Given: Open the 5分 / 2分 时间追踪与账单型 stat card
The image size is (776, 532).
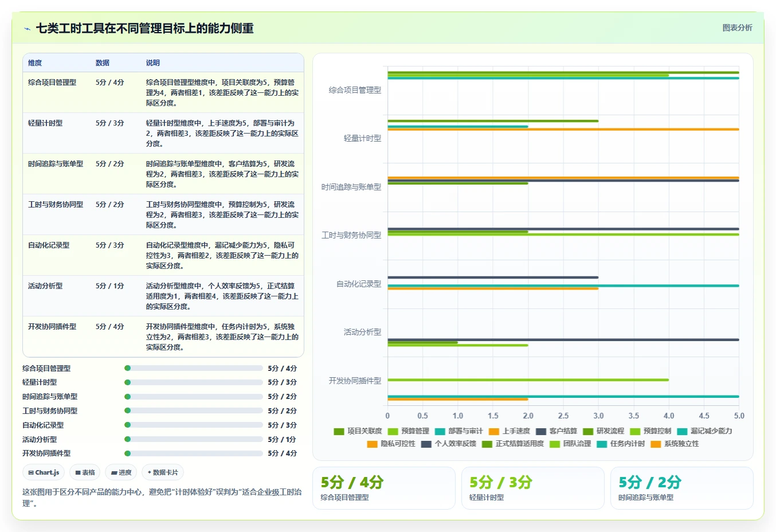Looking at the screenshot, I should click(682, 488).
